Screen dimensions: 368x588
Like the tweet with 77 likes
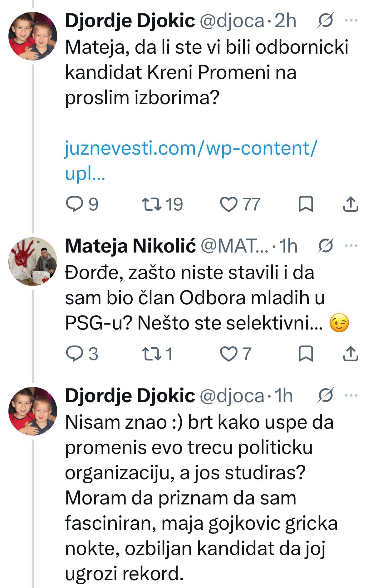pyautogui.click(x=240, y=204)
